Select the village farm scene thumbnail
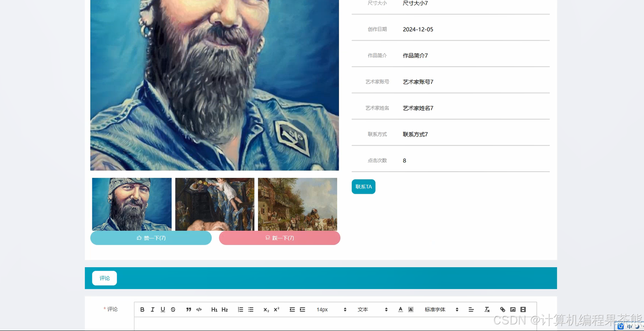This screenshot has height=331, width=644. click(298, 204)
